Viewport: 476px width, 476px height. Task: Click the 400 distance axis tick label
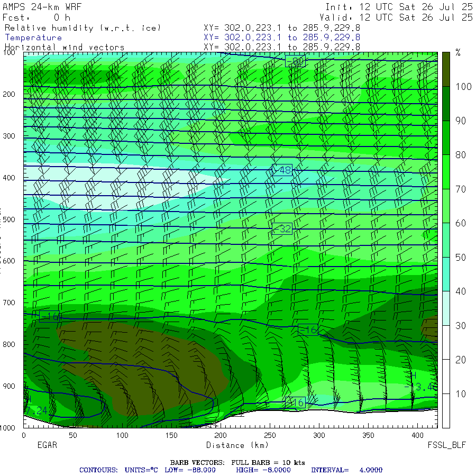pyautogui.click(x=417, y=435)
